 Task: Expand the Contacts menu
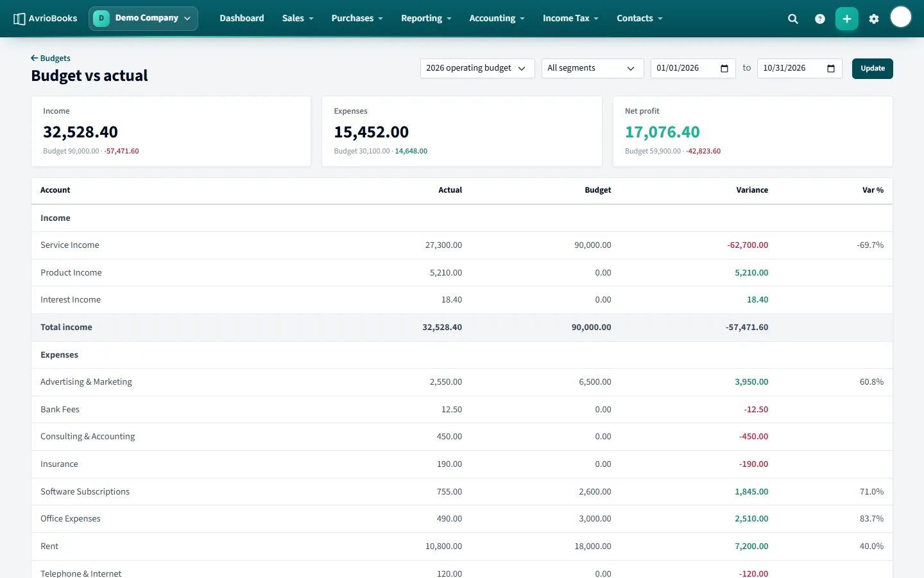click(640, 19)
